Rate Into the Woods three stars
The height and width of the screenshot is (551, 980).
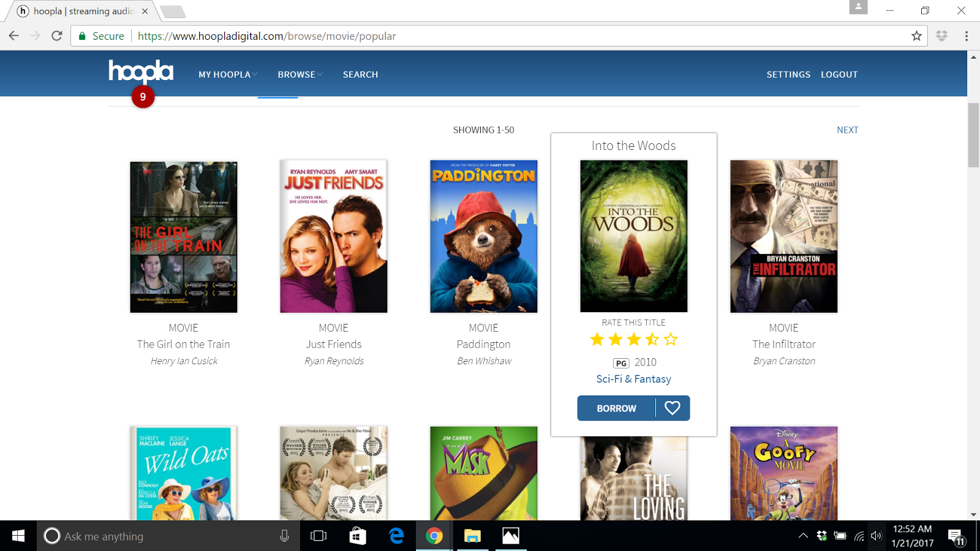[634, 339]
